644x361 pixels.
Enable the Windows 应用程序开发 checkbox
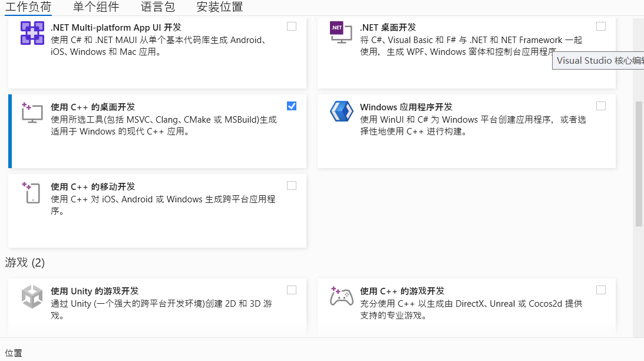[601, 106]
